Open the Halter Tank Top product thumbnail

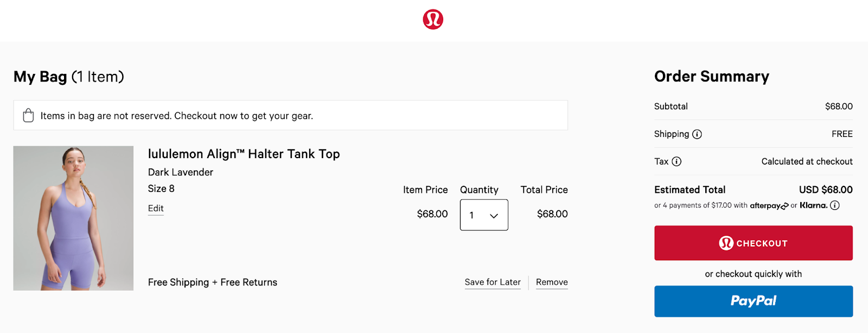[73, 218]
